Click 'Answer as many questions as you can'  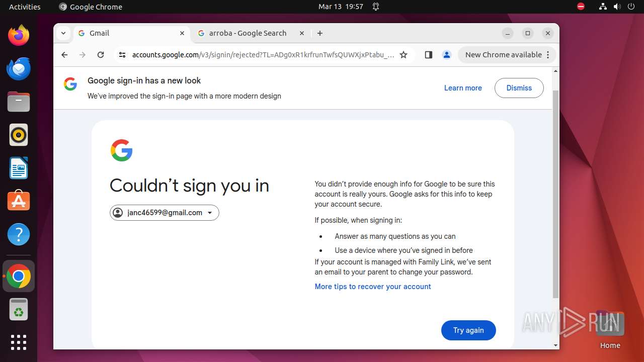(395, 236)
